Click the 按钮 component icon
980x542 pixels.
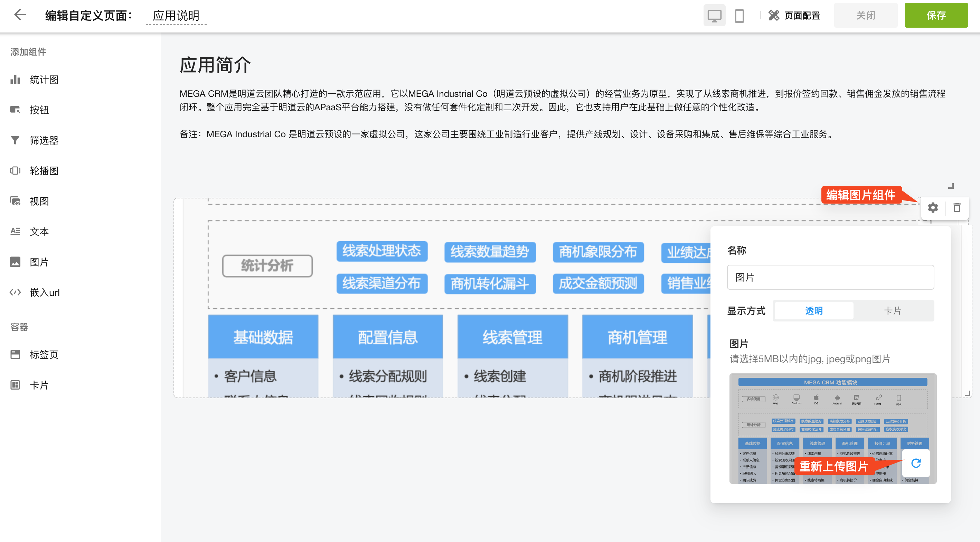tap(15, 110)
